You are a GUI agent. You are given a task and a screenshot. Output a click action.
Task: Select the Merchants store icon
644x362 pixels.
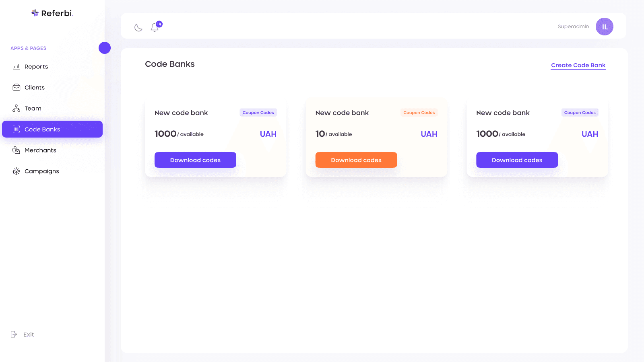click(x=16, y=150)
